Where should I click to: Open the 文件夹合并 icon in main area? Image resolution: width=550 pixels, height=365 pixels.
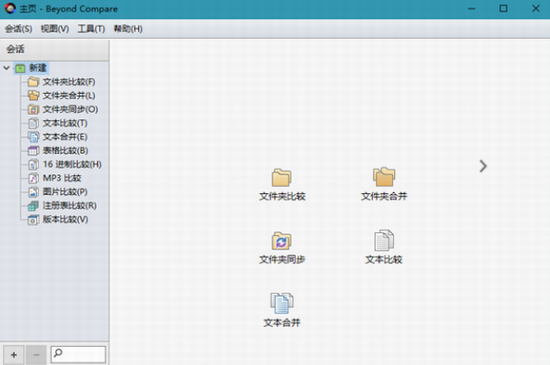(x=384, y=184)
